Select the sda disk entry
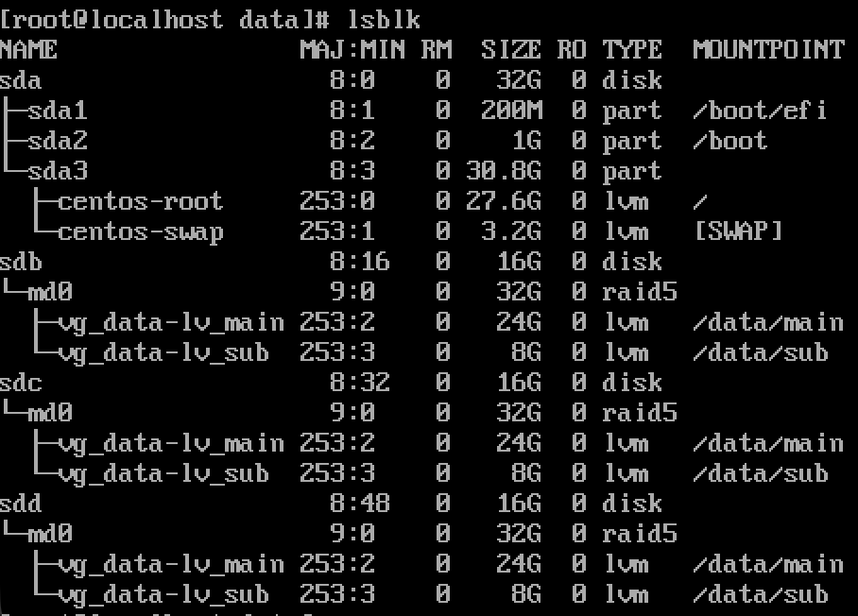This screenshot has height=616, width=858. (x=22, y=80)
